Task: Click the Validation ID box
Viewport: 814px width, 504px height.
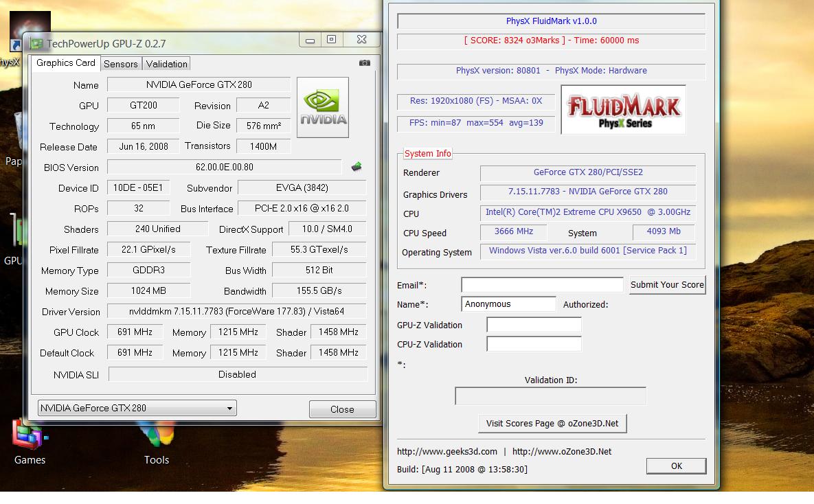Action: pos(550,396)
